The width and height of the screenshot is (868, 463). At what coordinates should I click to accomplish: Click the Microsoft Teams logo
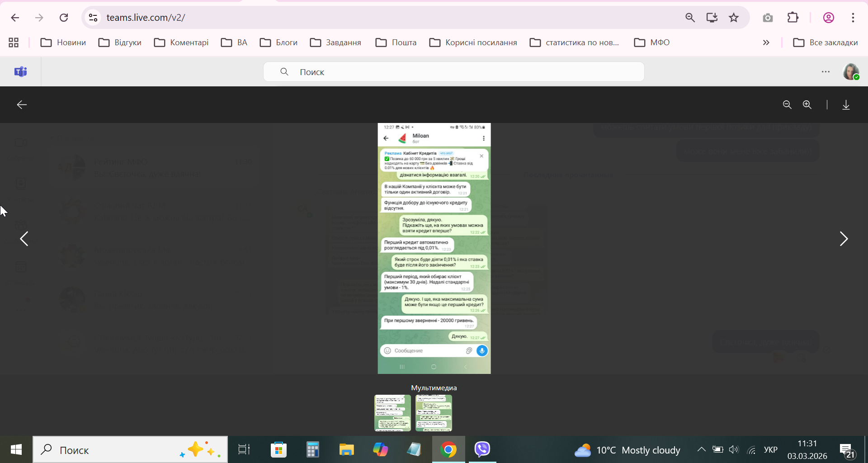coord(21,71)
